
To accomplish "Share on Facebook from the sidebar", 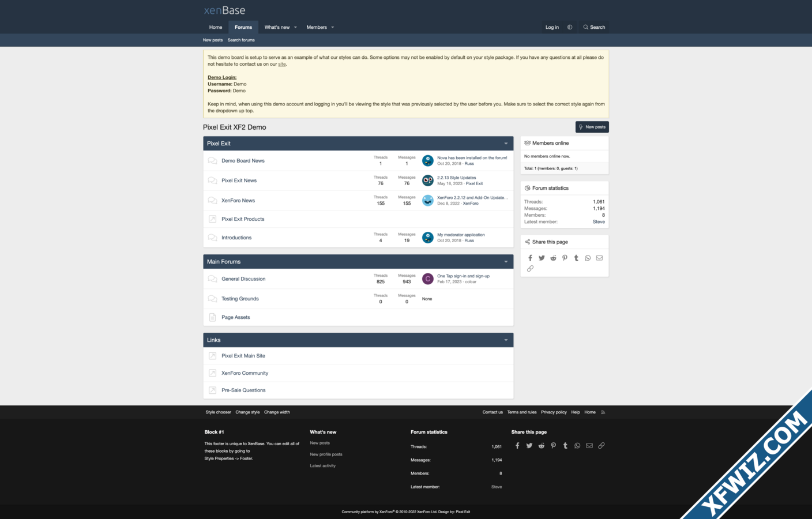I will coord(530,258).
